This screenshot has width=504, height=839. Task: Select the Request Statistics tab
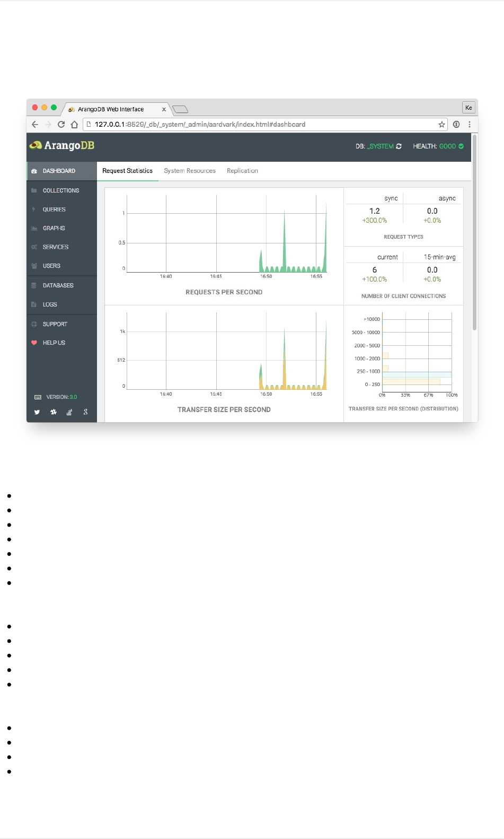127,171
